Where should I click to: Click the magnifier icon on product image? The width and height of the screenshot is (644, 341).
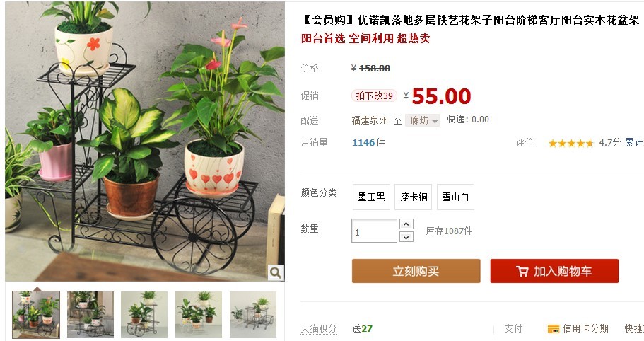pos(276,272)
